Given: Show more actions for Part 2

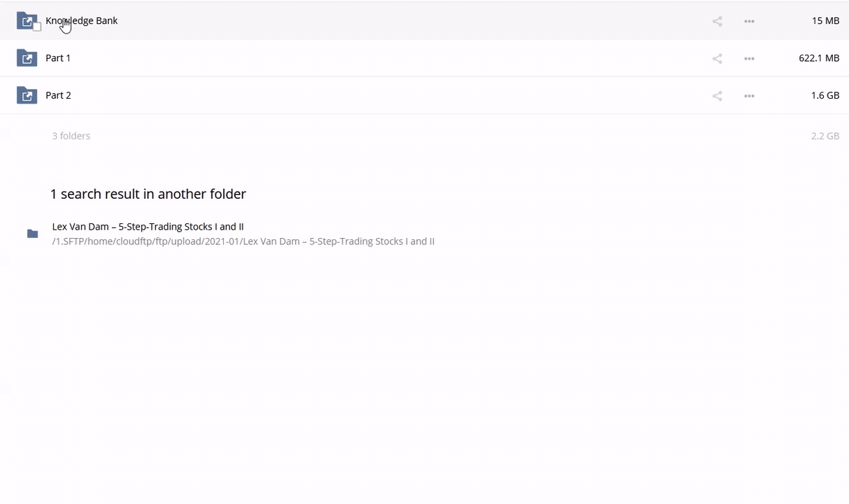Looking at the screenshot, I should point(749,95).
